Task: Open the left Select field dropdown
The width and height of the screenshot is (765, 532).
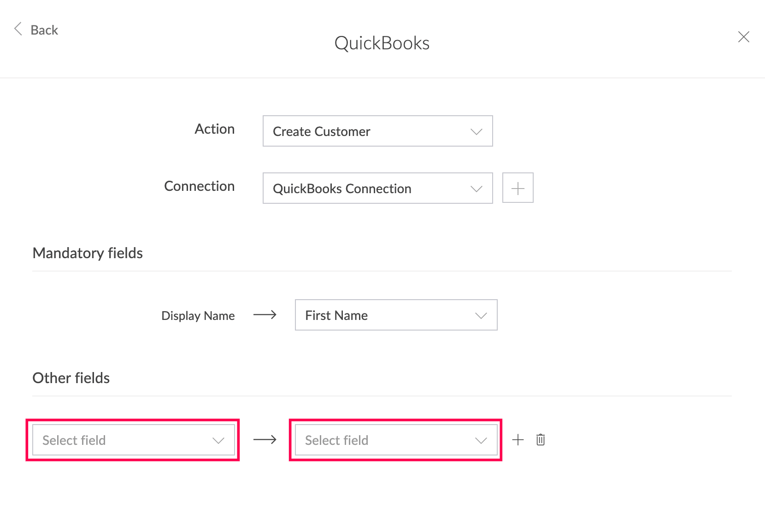Action: pos(134,440)
